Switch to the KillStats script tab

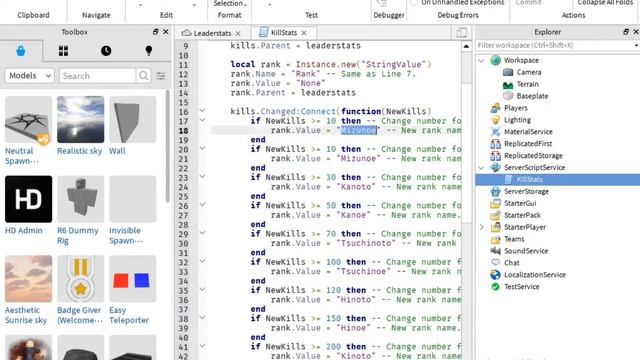point(284,33)
